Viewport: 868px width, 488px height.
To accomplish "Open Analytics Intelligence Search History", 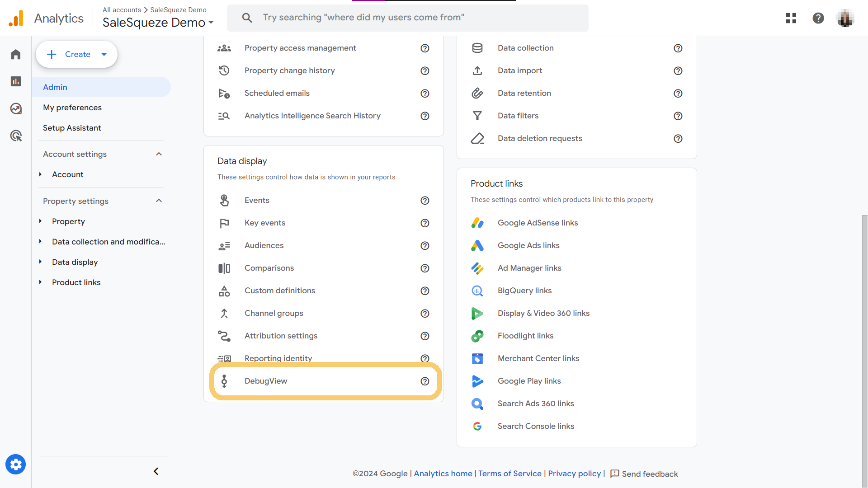I will 312,116.
